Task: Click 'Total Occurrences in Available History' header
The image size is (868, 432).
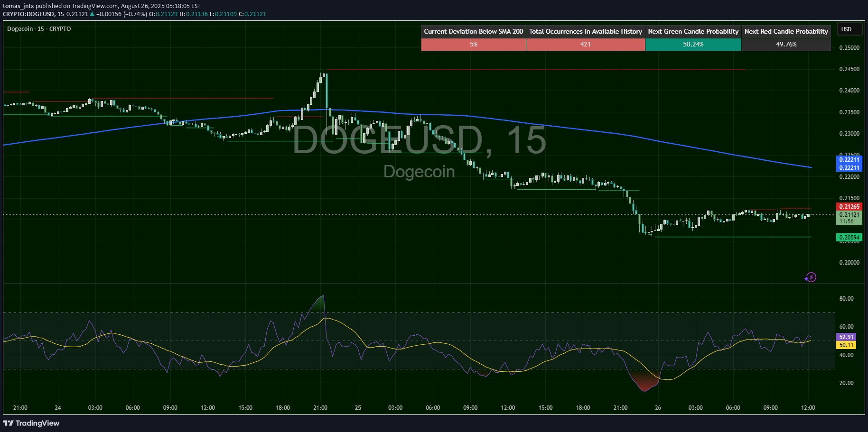Action: pyautogui.click(x=586, y=31)
